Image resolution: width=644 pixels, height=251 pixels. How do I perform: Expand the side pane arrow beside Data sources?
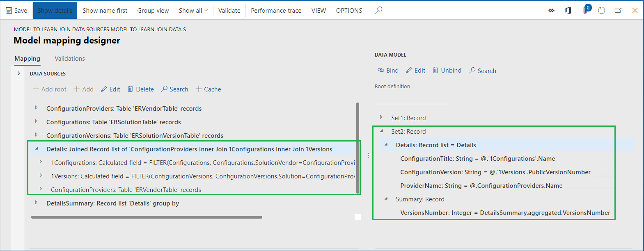[x=18, y=73]
